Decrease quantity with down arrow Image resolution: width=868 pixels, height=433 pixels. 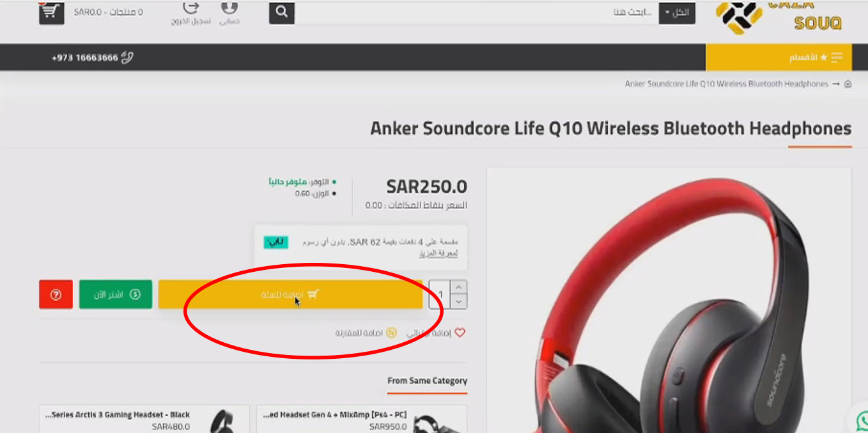[x=459, y=302]
